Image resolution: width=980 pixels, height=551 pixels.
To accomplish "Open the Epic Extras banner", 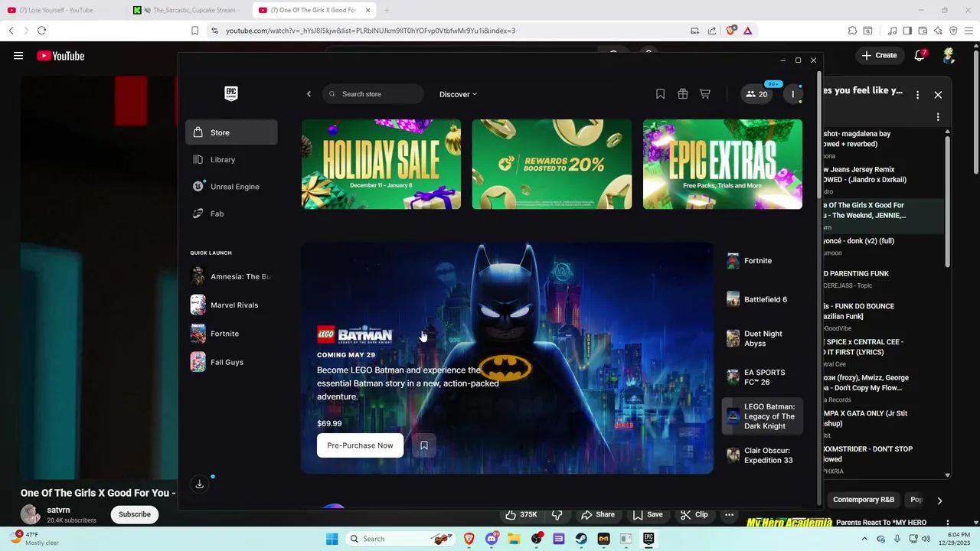I will click(723, 164).
